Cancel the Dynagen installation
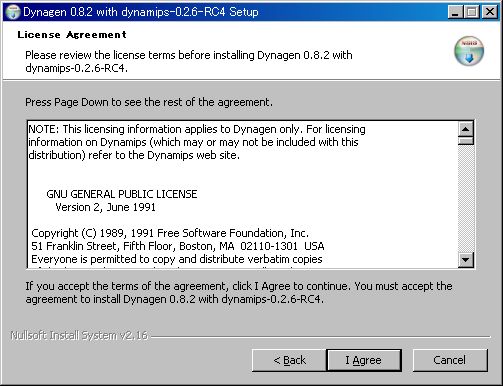This screenshot has width=503, height=386. (x=450, y=360)
